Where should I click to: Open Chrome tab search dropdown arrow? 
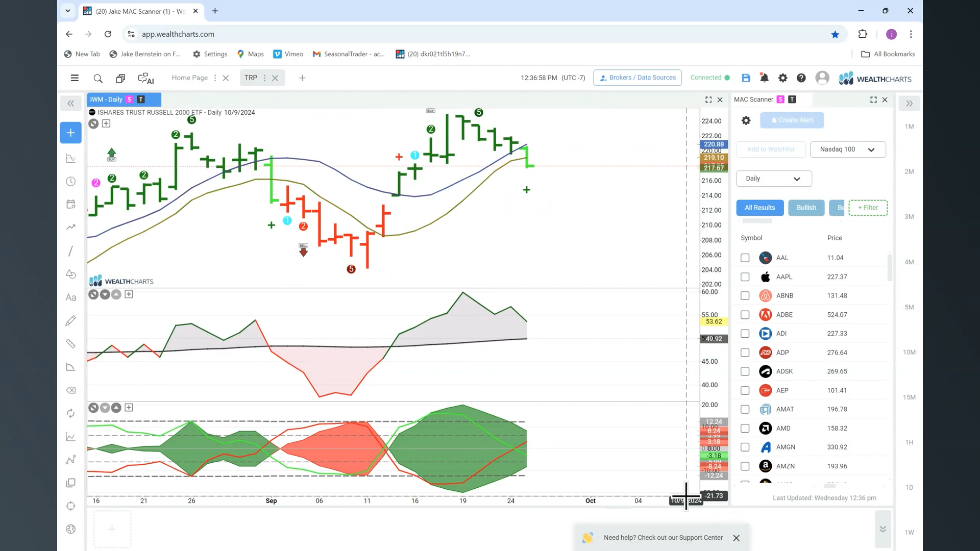coord(67,11)
